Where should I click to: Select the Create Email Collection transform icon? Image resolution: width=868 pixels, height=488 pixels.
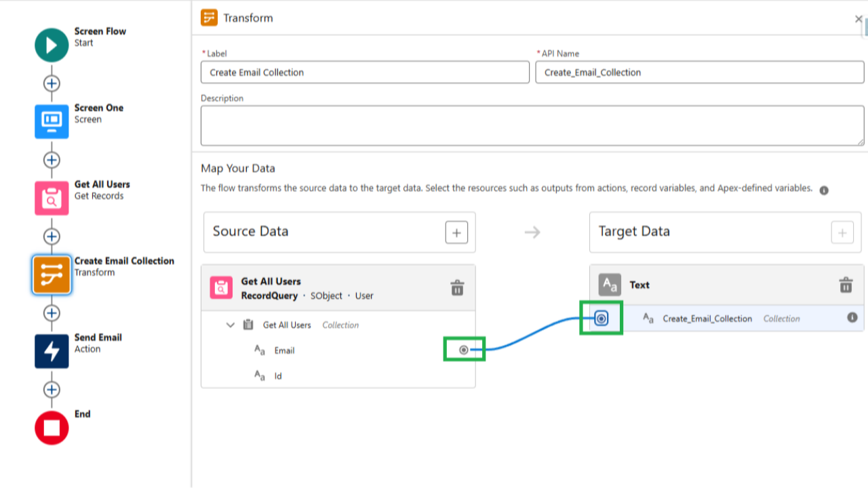point(52,274)
